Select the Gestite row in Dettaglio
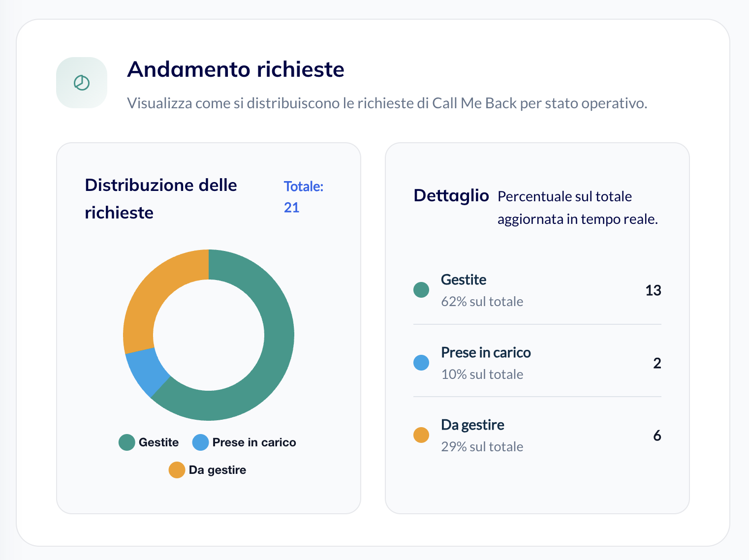This screenshot has width=749, height=560. pos(537,290)
